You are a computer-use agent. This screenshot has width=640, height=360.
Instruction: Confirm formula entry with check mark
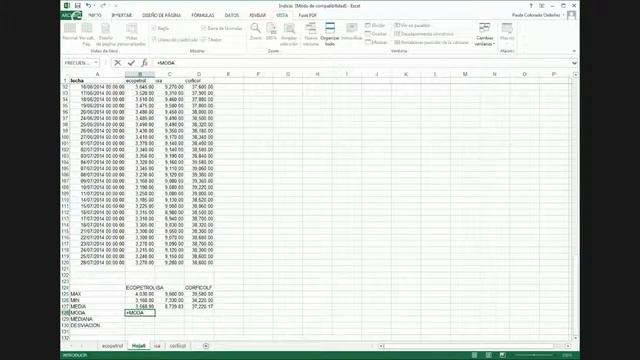(131, 63)
